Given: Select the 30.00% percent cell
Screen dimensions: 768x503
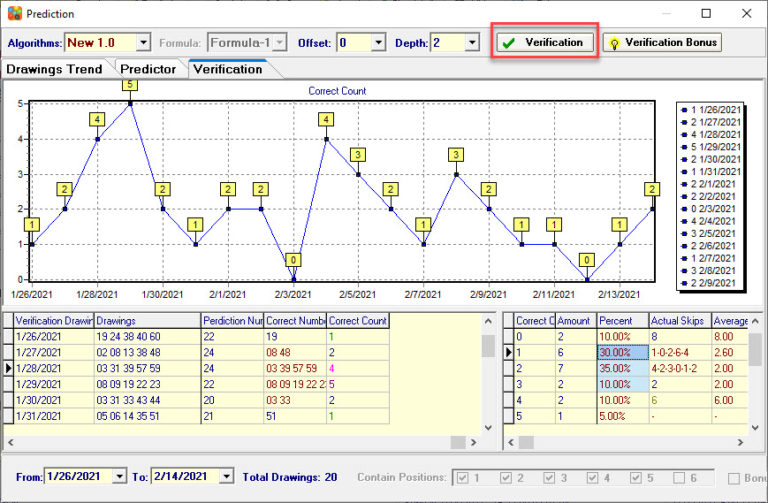Looking at the screenshot, I should click(623, 352).
